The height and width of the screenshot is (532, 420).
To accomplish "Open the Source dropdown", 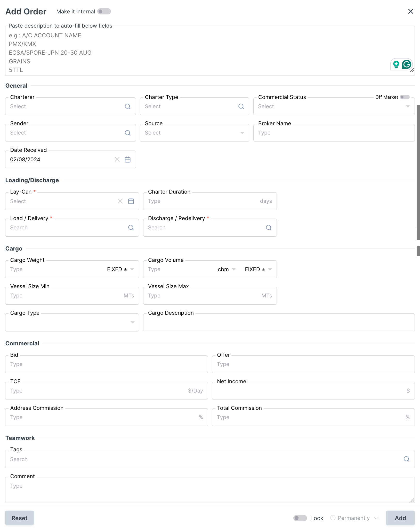I will 242,133.
